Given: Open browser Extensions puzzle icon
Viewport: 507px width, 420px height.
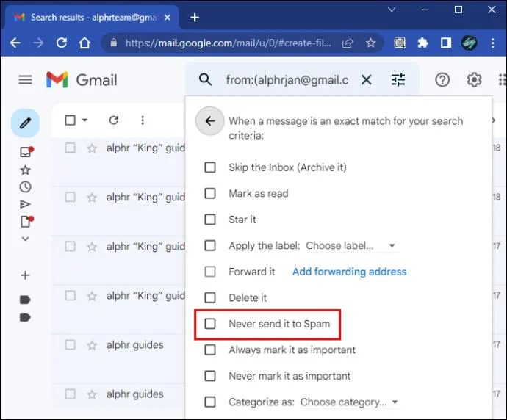Looking at the screenshot, I should click(x=422, y=43).
